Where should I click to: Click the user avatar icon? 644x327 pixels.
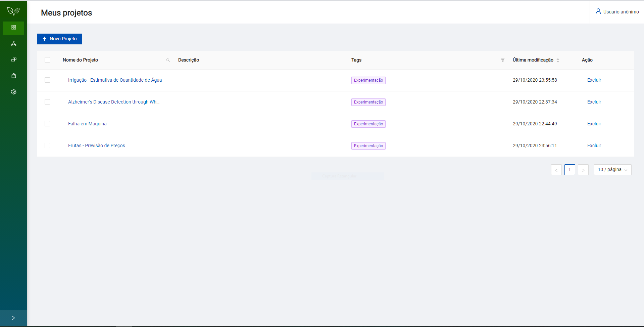(598, 11)
